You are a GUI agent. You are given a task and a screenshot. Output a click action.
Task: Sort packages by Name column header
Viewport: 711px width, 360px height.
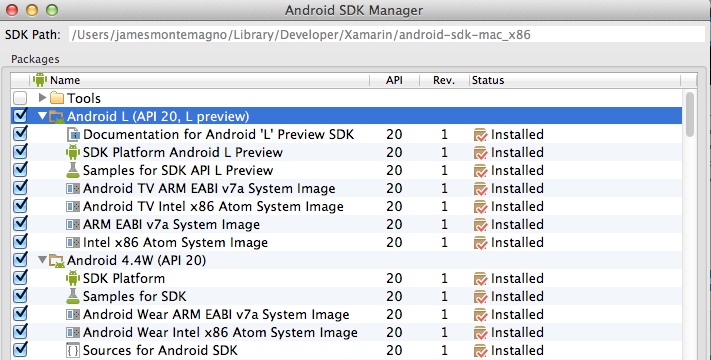click(x=200, y=80)
